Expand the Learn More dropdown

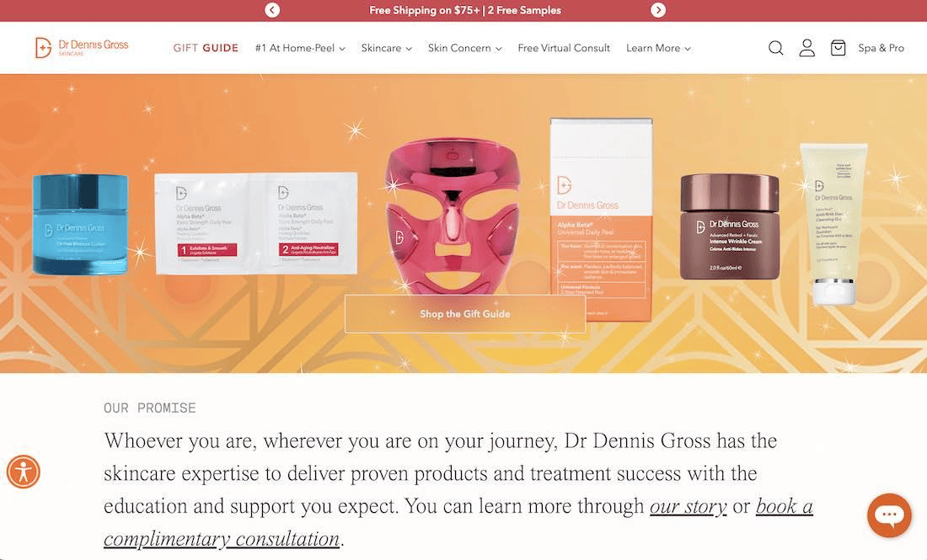[658, 48]
